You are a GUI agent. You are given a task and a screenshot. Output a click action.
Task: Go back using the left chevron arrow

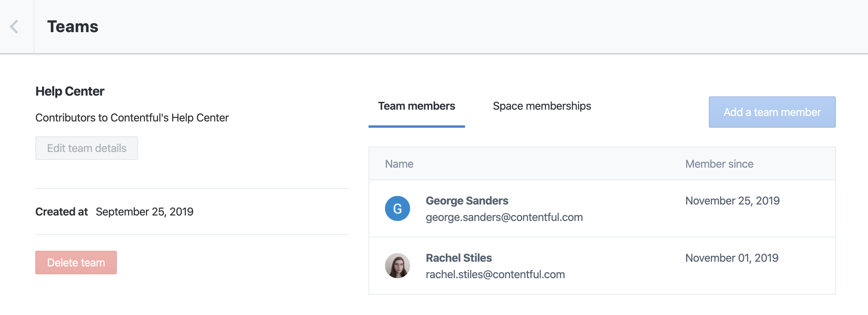point(15,27)
